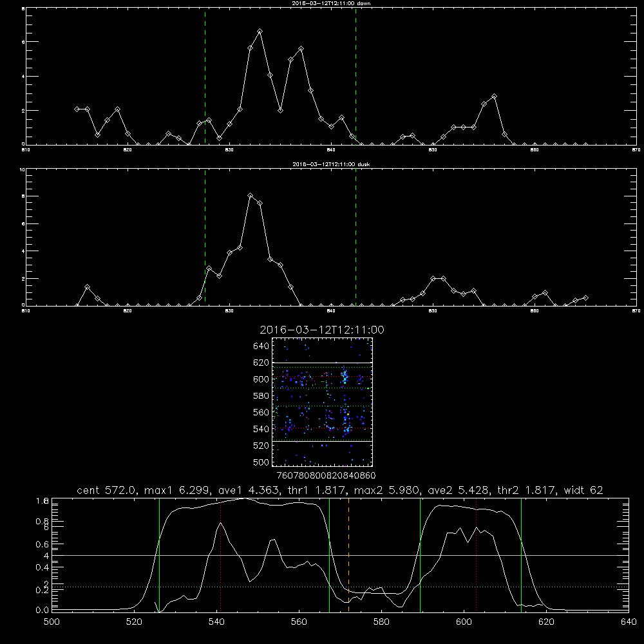Click the orange dashed center line in the bottom plot
This screenshot has width=644, height=644.
click(348, 555)
